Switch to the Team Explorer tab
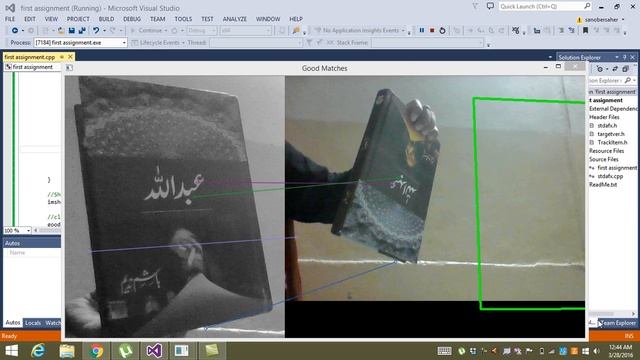The height and width of the screenshot is (360, 640). 617,323
